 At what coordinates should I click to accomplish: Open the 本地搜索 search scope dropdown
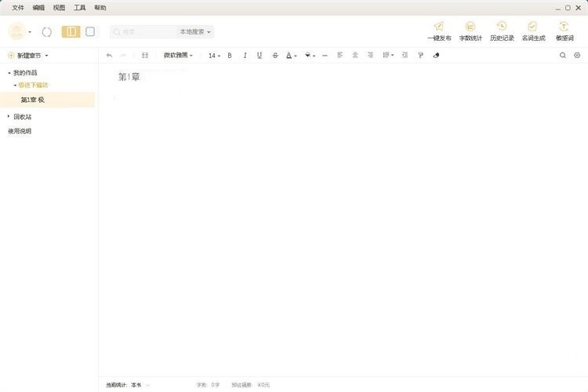(x=195, y=32)
